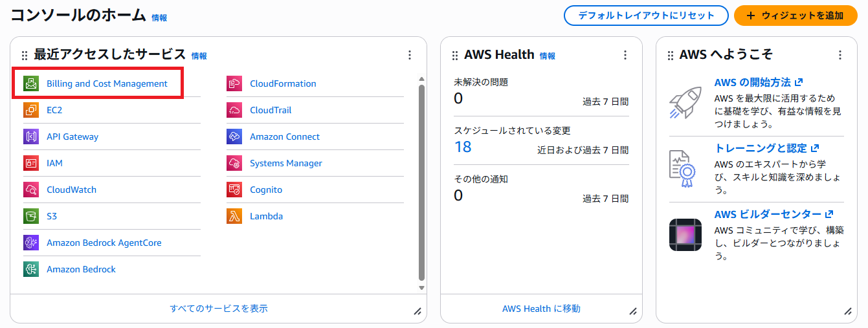The image size is (868, 328).
Task: Click the S3 bucket icon
Action: pyautogui.click(x=31, y=216)
